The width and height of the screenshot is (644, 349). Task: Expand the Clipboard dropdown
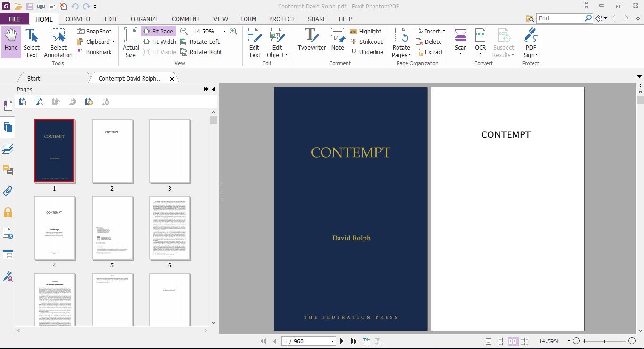pyautogui.click(x=113, y=42)
